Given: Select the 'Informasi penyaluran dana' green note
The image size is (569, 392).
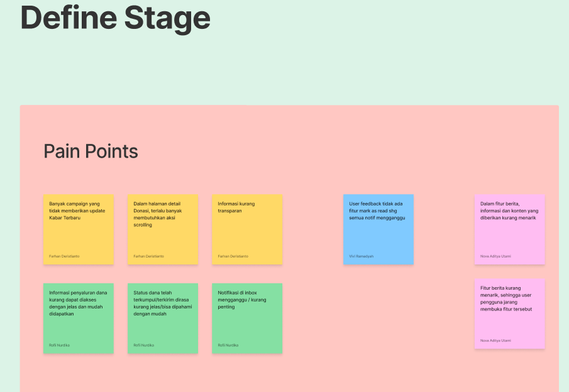Looking at the screenshot, I should [x=79, y=318].
